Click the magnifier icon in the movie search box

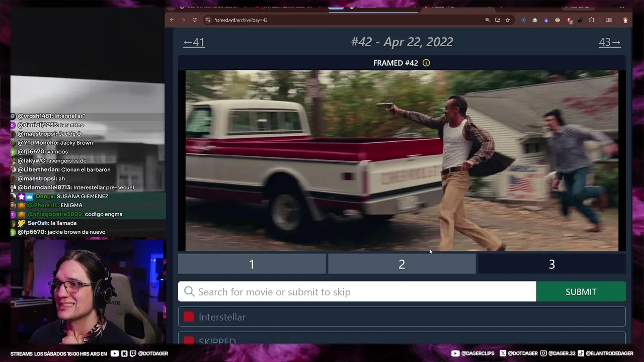point(189,292)
